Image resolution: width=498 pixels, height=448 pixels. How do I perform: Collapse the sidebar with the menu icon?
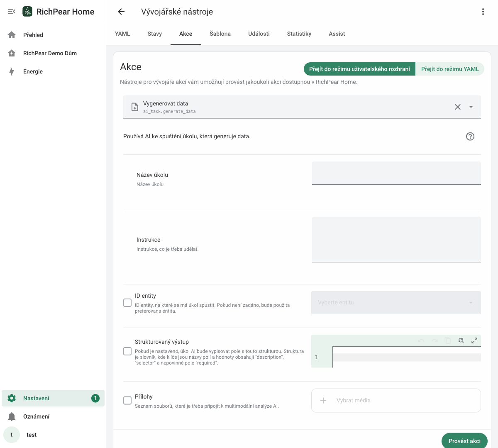(x=12, y=12)
